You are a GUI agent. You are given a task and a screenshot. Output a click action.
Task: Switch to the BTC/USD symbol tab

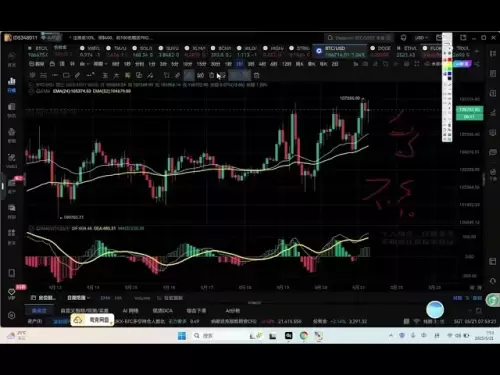tap(339, 51)
